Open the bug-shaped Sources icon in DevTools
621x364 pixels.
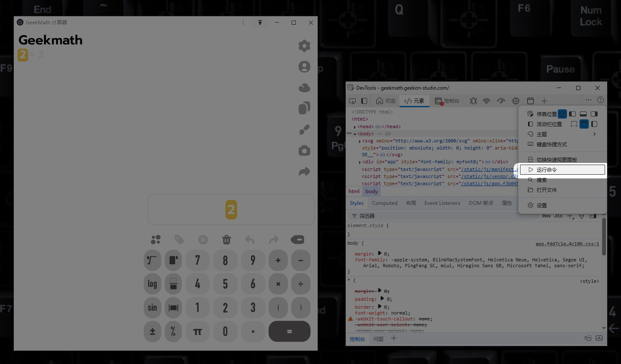[x=474, y=101]
